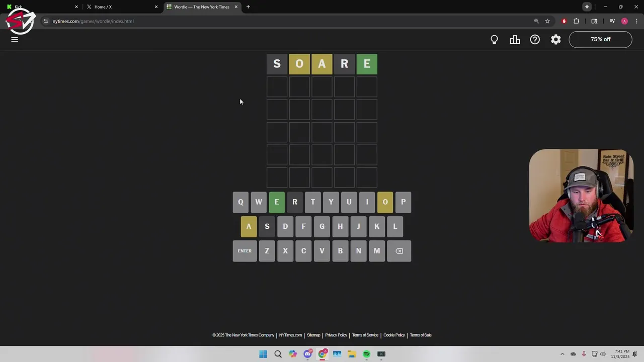Open the Wordle hamburger menu

(15, 39)
